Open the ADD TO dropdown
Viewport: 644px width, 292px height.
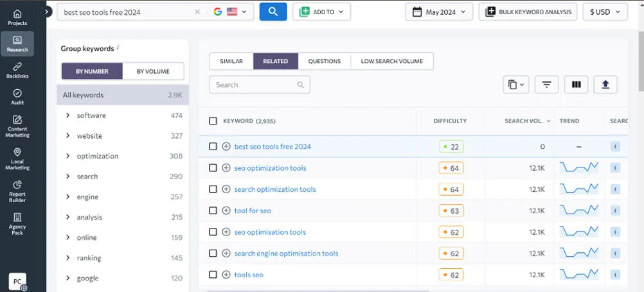[321, 12]
